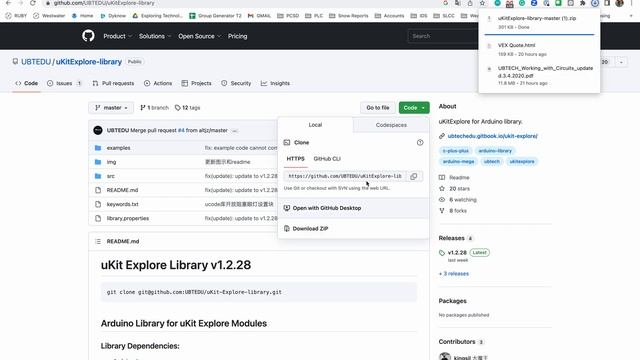View 20 stars link
The width and height of the screenshot is (640, 360).
pyautogui.click(x=454, y=189)
